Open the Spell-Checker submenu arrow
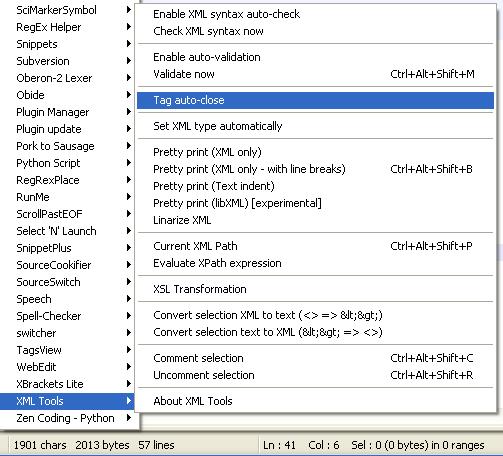The width and height of the screenshot is (503, 456). point(129,316)
